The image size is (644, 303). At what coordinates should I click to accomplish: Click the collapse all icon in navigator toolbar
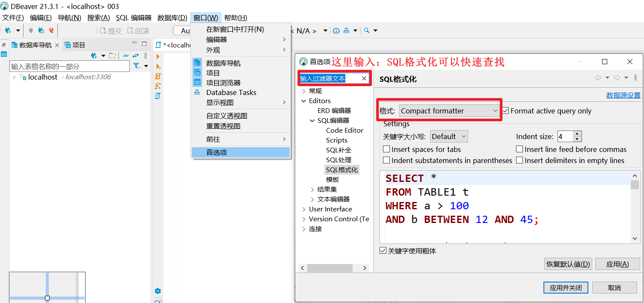[126, 56]
